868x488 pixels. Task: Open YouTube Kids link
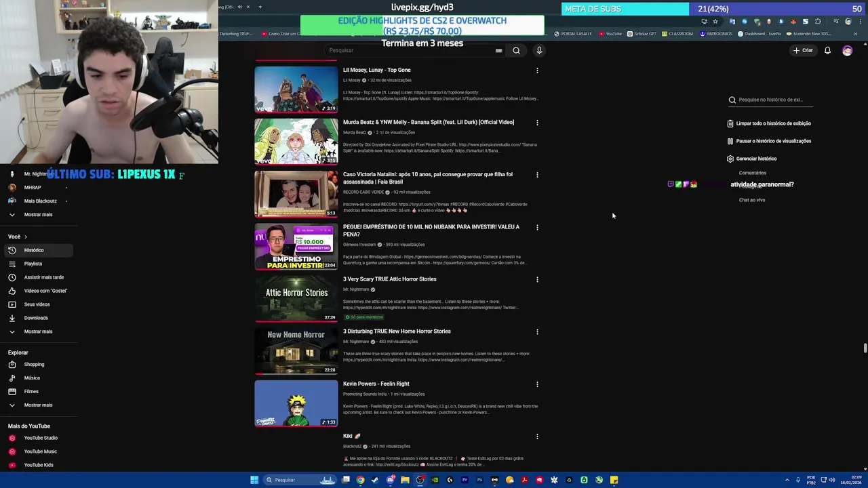(38, 465)
